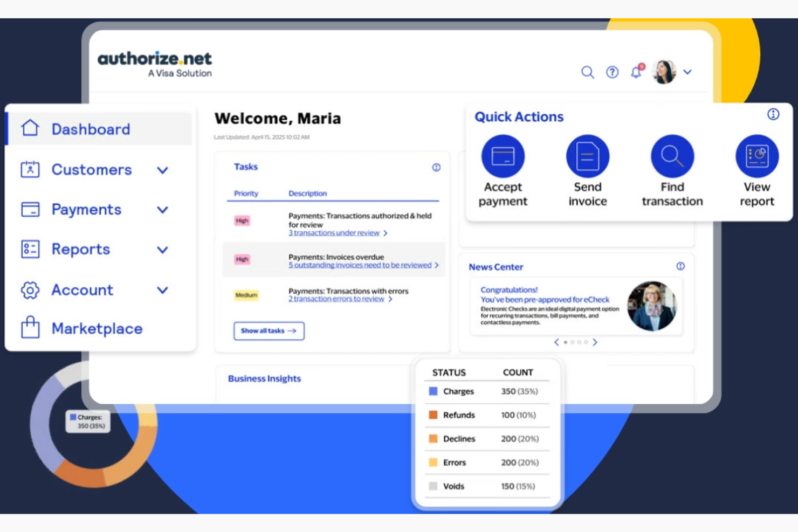The image size is (798, 532).
Task: Select the second news carousel dot
Action: (x=572, y=342)
